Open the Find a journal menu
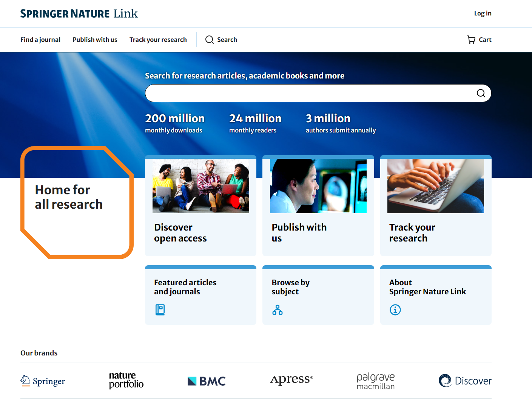The width and height of the screenshot is (532, 403). (40, 40)
